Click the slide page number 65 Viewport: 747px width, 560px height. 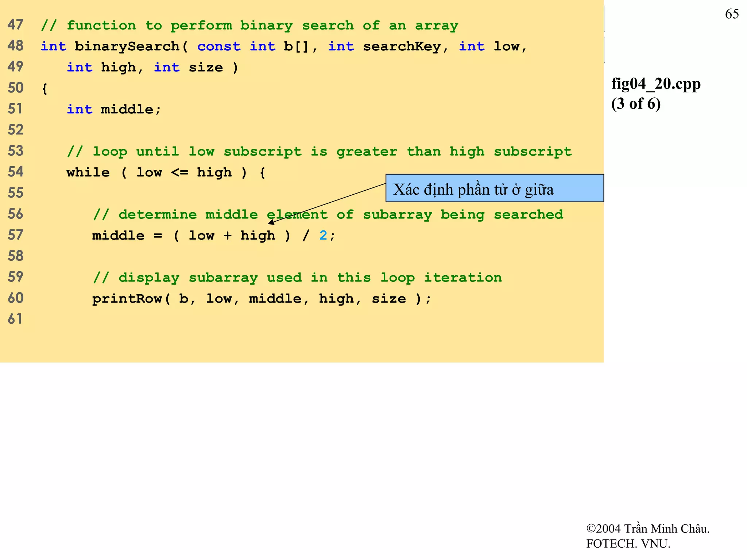[x=732, y=14]
